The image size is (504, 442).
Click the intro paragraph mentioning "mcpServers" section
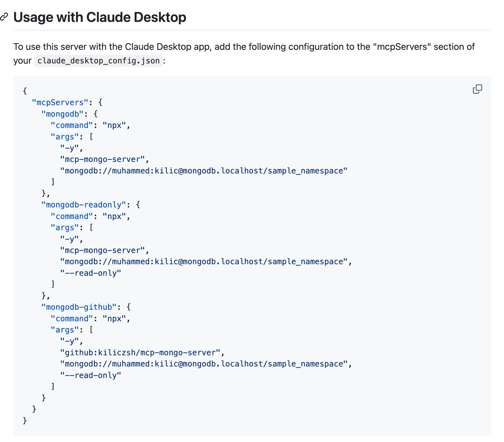[x=244, y=54]
